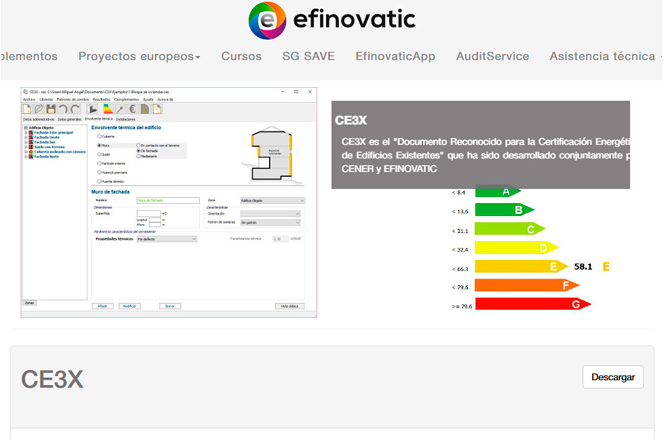Click the Open project icon in CE3X toolbar

39,109
